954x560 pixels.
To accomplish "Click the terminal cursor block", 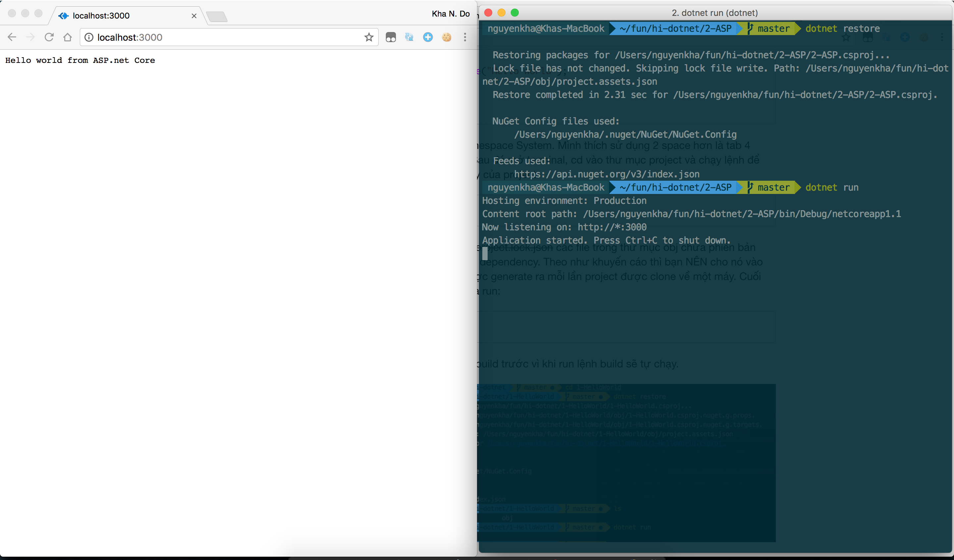I will coord(485,254).
